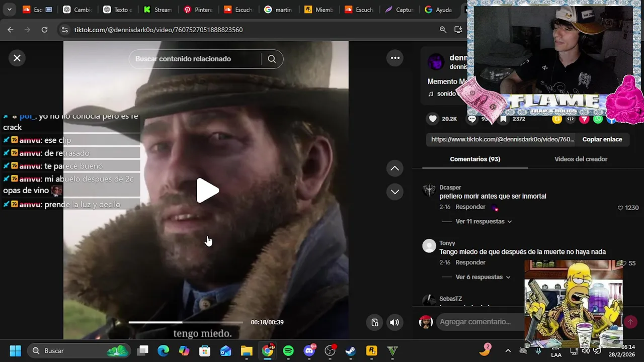644x362 pixels.
Task: Open Steam from taskbar
Action: (351, 350)
